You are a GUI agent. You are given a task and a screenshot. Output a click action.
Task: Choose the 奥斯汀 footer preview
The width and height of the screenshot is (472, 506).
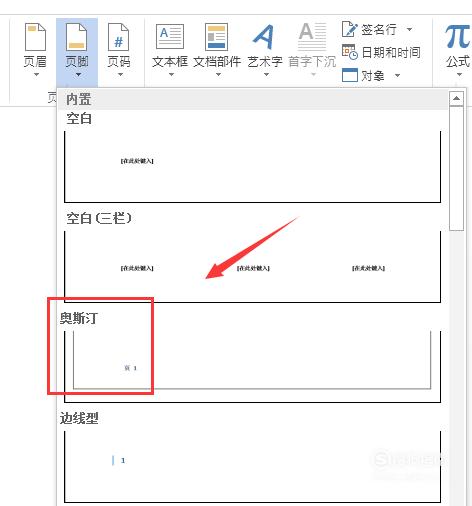click(252, 367)
